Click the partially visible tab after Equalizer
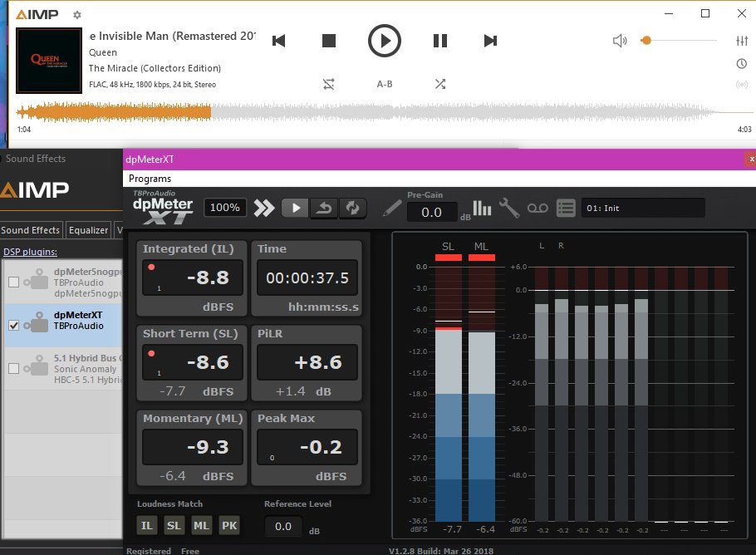This screenshot has width=756, height=555. tap(119, 230)
